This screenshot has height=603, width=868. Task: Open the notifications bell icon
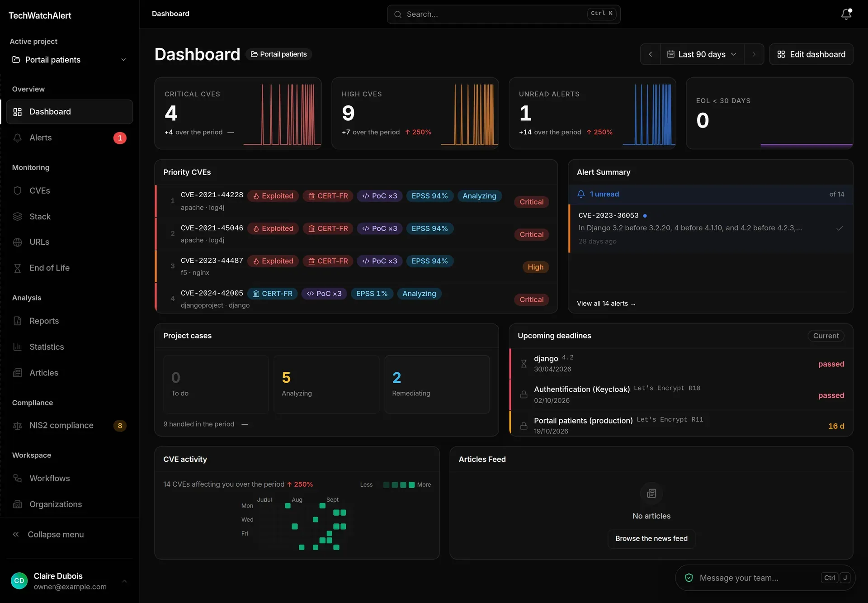coord(846,14)
